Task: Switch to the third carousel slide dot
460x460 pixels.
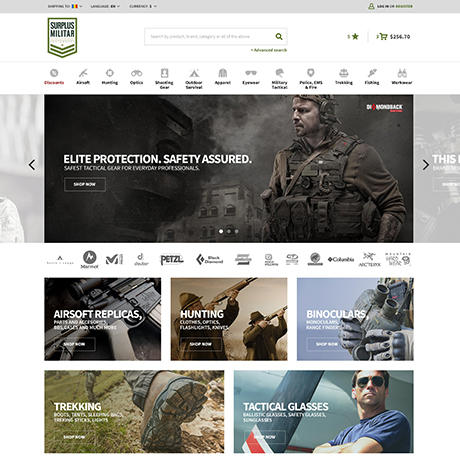Action: pos(236,231)
